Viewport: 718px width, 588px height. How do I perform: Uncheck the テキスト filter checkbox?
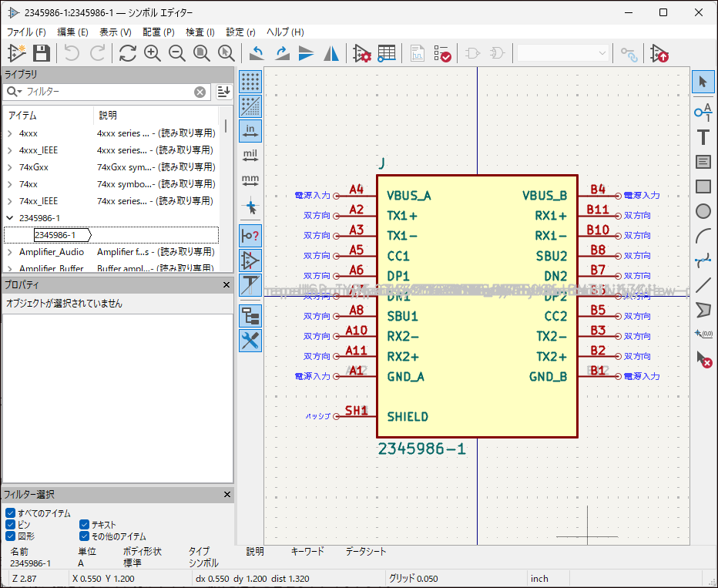coord(85,525)
